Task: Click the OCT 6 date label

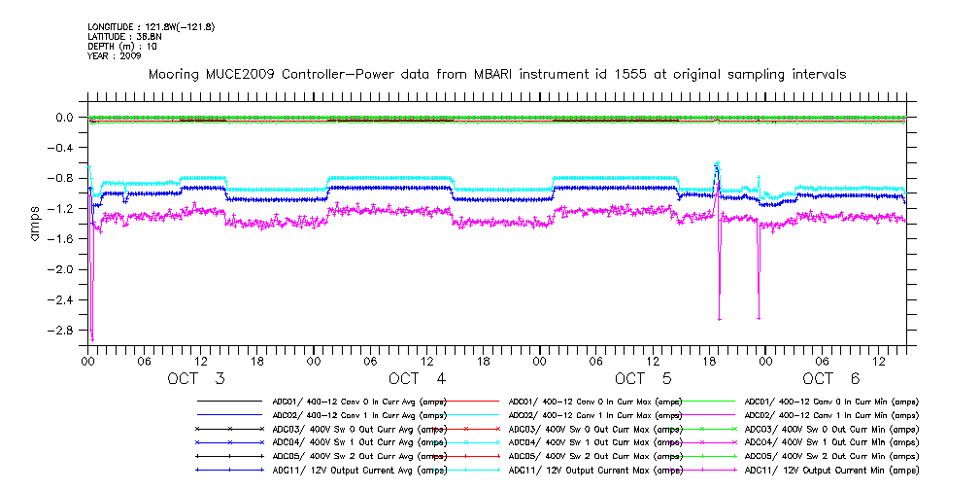Action: (830, 378)
